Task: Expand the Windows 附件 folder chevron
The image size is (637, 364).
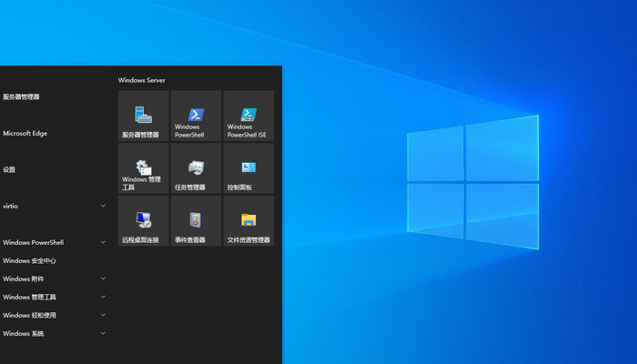Action: (103, 278)
